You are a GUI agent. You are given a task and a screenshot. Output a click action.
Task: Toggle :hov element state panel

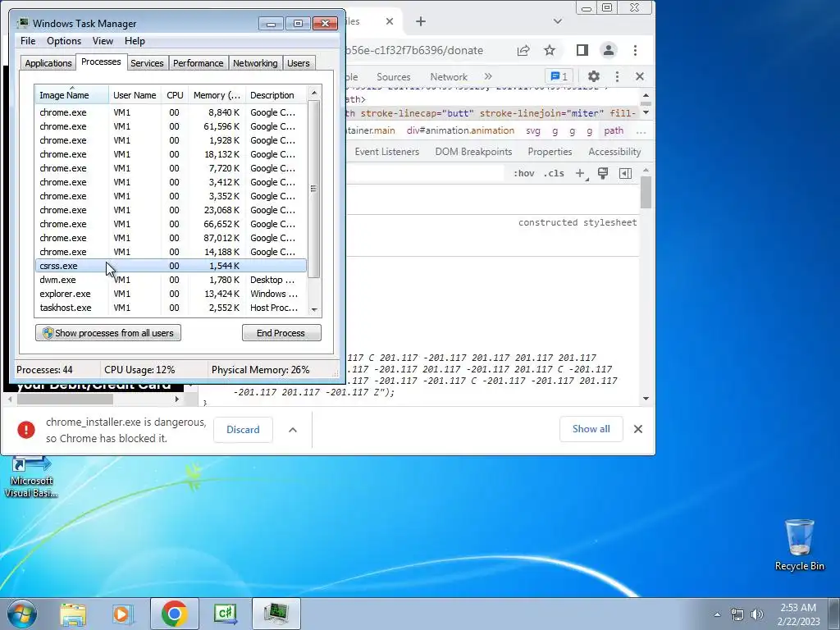(524, 173)
